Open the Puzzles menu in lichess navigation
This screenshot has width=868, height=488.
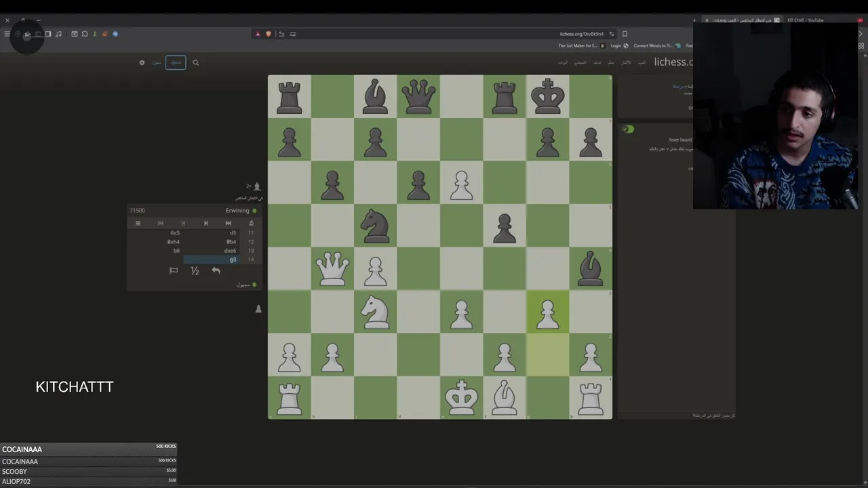click(x=626, y=62)
